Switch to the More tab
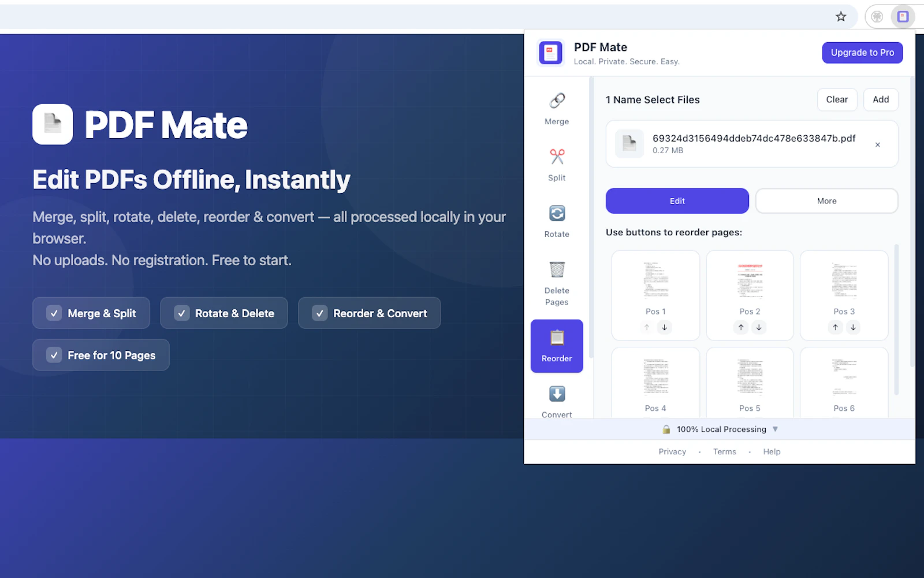This screenshot has height=578, width=924. (x=827, y=201)
